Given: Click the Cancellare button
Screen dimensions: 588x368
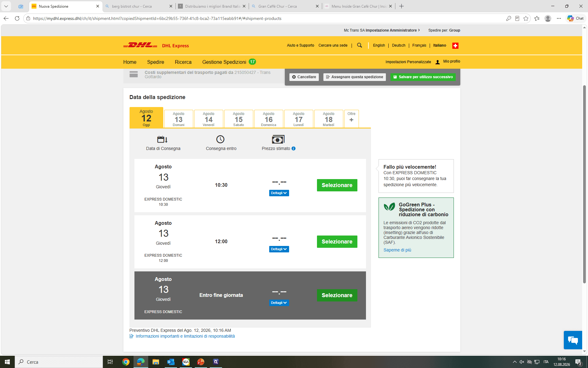Looking at the screenshot, I should (x=304, y=77).
